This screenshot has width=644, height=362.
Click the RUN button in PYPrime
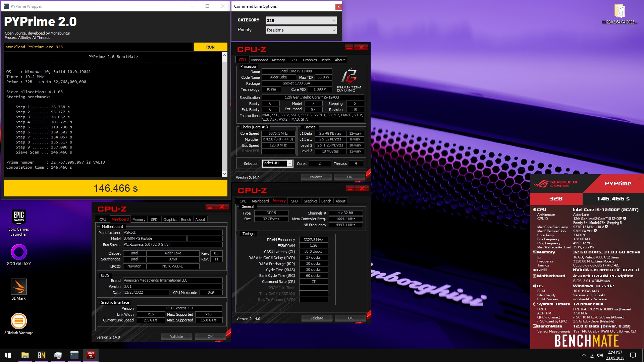(210, 47)
